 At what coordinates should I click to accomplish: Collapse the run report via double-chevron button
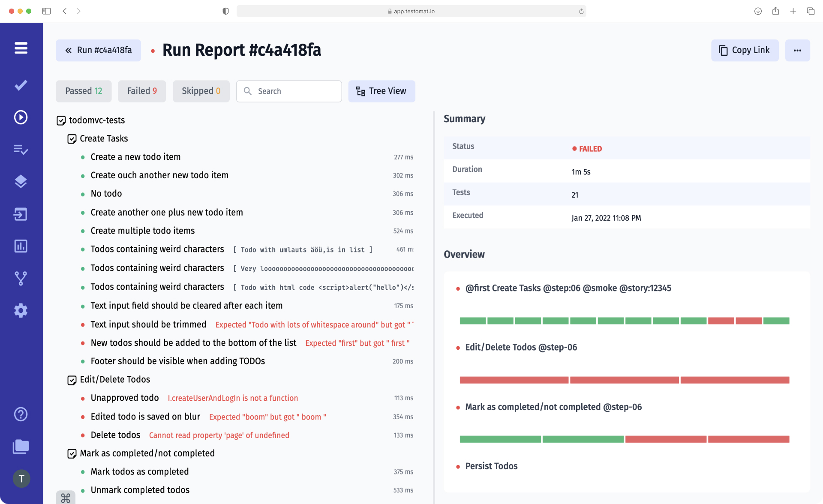pos(68,50)
